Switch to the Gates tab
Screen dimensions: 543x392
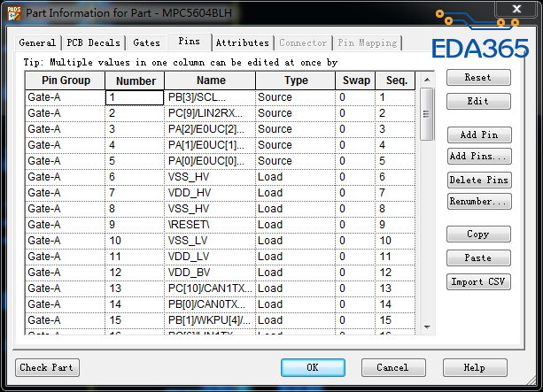click(146, 42)
